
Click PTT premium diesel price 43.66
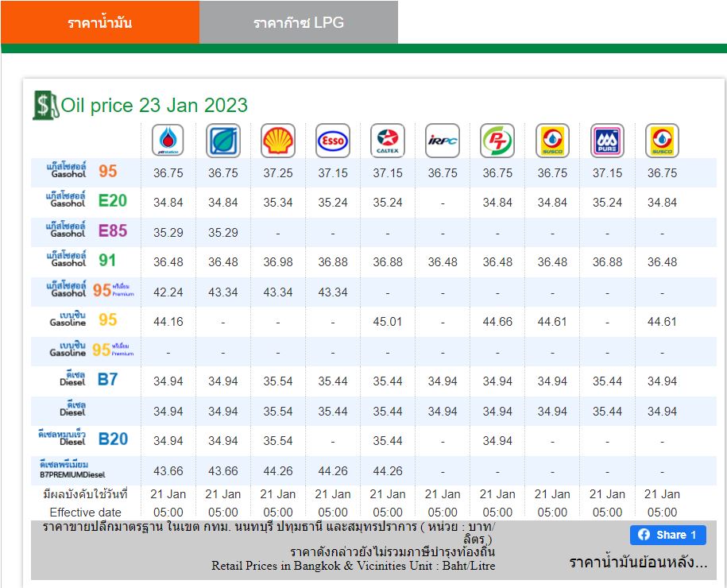click(x=168, y=471)
